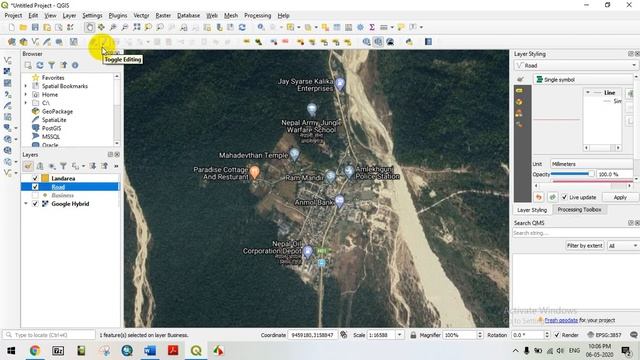Open the Millimeters unit dropdown

(x=592, y=164)
